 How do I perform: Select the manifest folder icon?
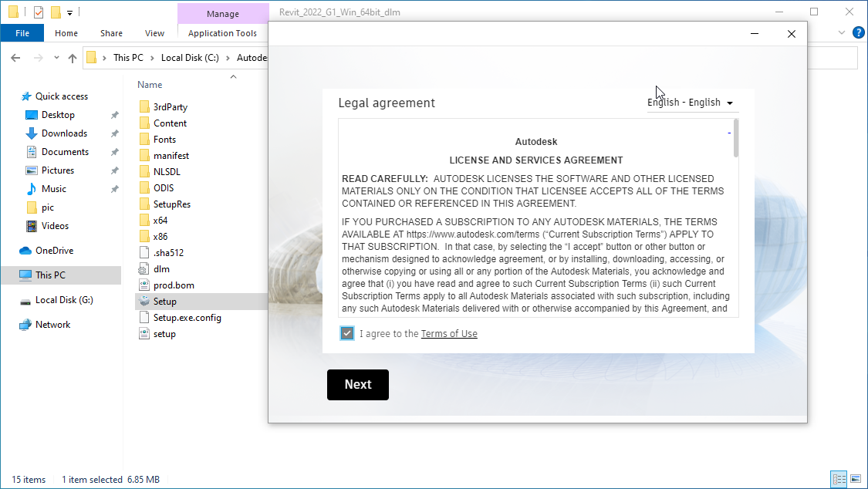click(x=144, y=156)
